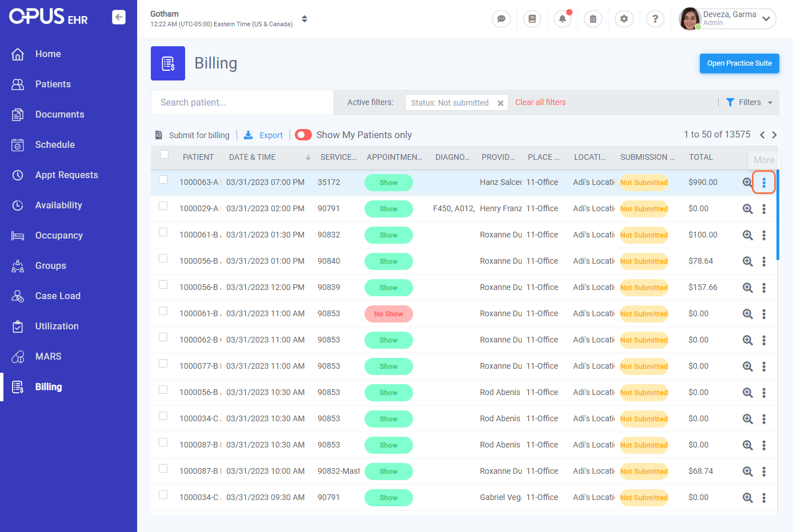Image resolution: width=793 pixels, height=532 pixels.
Task: Click the Export link
Action: [x=271, y=135]
